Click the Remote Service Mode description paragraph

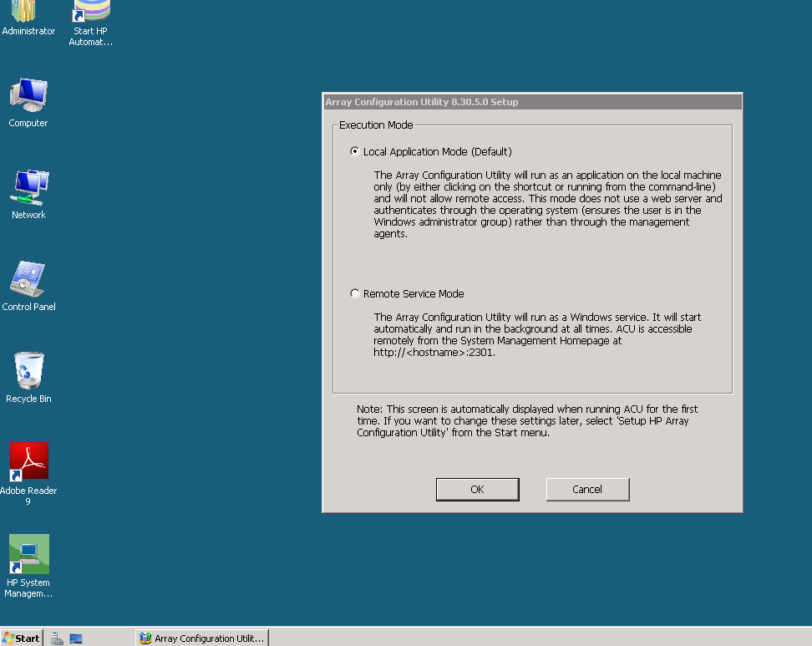pos(537,334)
